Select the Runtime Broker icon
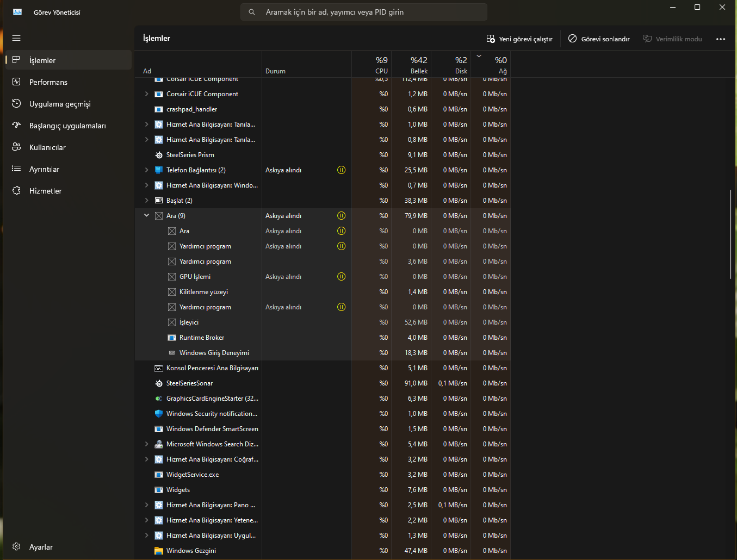The height and width of the screenshot is (560, 737). tap(172, 338)
